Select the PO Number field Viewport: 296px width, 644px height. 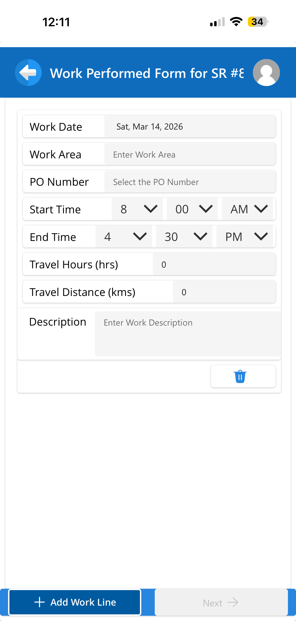coord(190,182)
